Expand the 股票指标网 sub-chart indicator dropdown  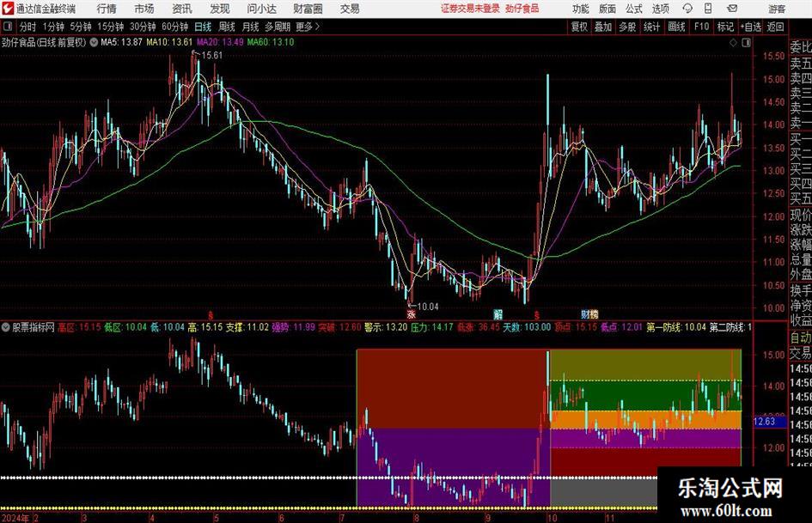(x=6, y=327)
